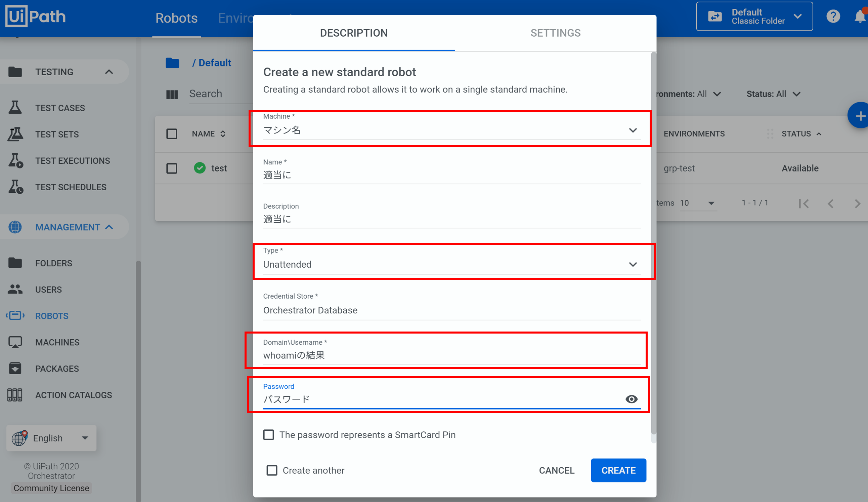The width and height of the screenshot is (868, 502).
Task: Open the Packages sidebar icon
Action: 15,368
